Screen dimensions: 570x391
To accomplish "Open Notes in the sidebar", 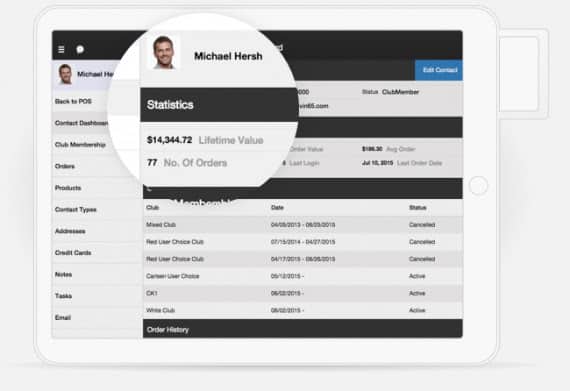I will coord(63,274).
